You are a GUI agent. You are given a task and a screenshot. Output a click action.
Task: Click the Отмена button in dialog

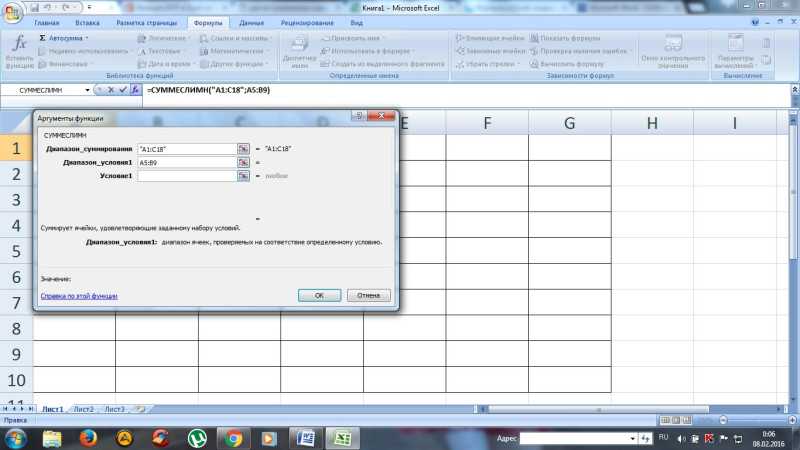click(368, 295)
